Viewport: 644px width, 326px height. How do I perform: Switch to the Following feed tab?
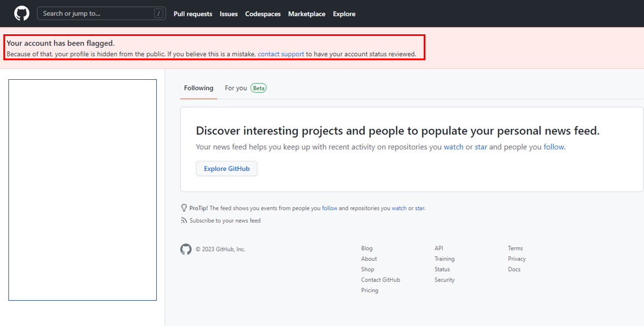point(198,88)
